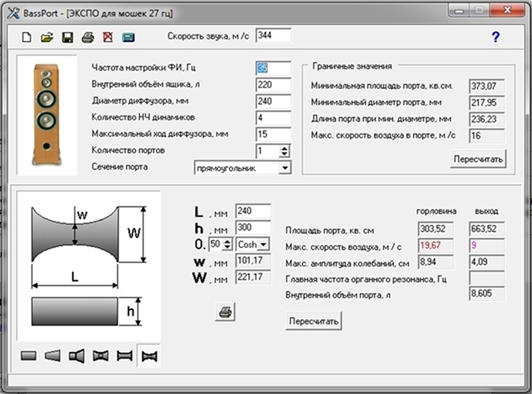Click the new file icon in toolbar
532x394 pixels.
[x=26, y=37]
